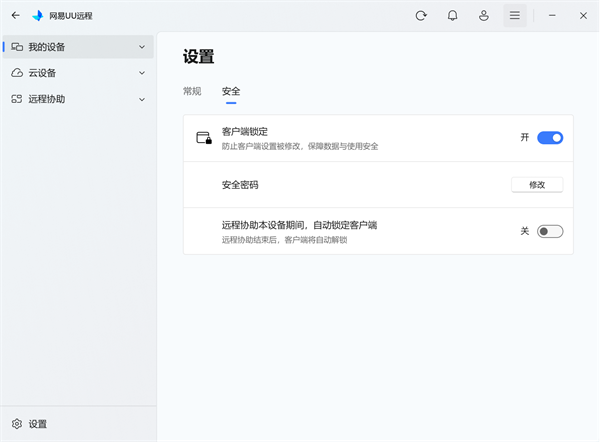600x442 pixels.
Task: Click the 我的设备 devices icon
Action: tap(17, 47)
